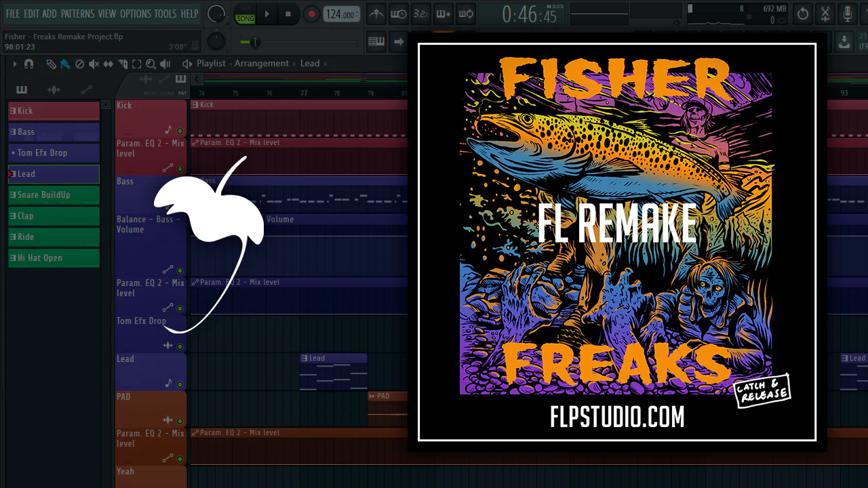Toggle loop recording button

[x=465, y=14]
